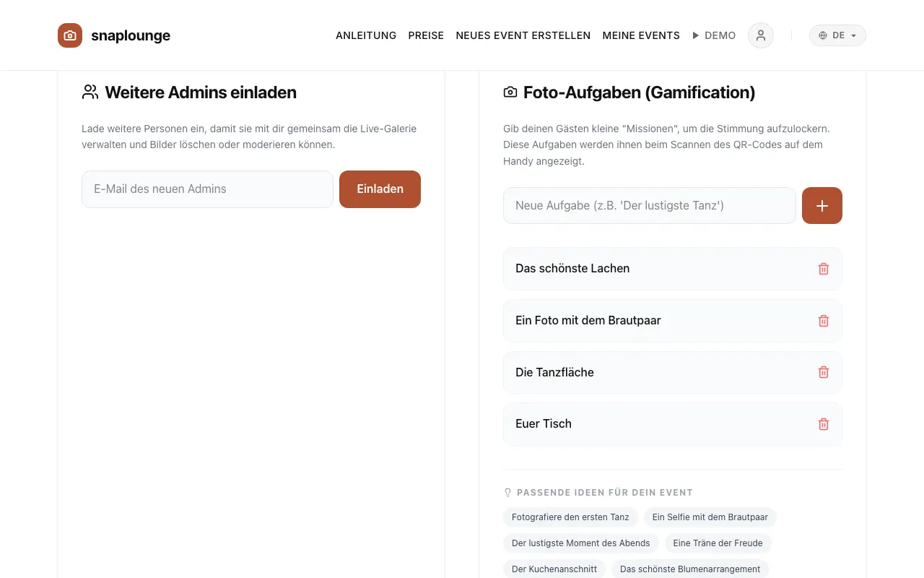Add suggestion 'Ein Selfie mit dem Brautpaar'

point(710,517)
